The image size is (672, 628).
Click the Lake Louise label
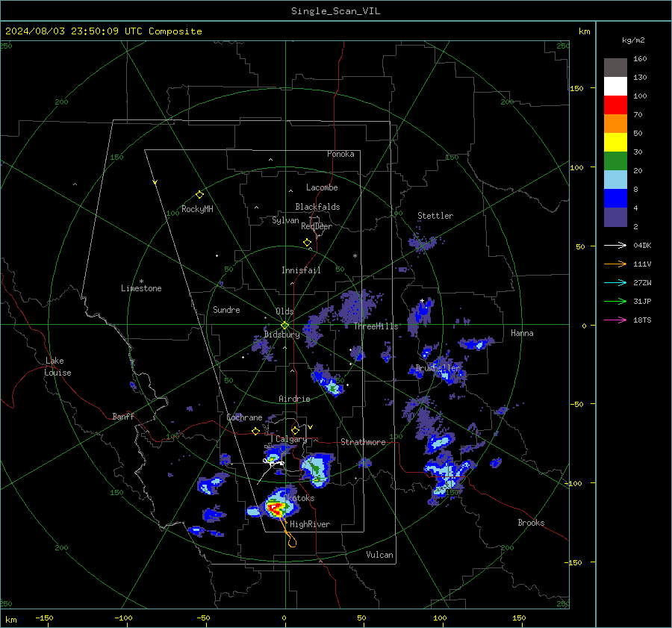(58, 367)
